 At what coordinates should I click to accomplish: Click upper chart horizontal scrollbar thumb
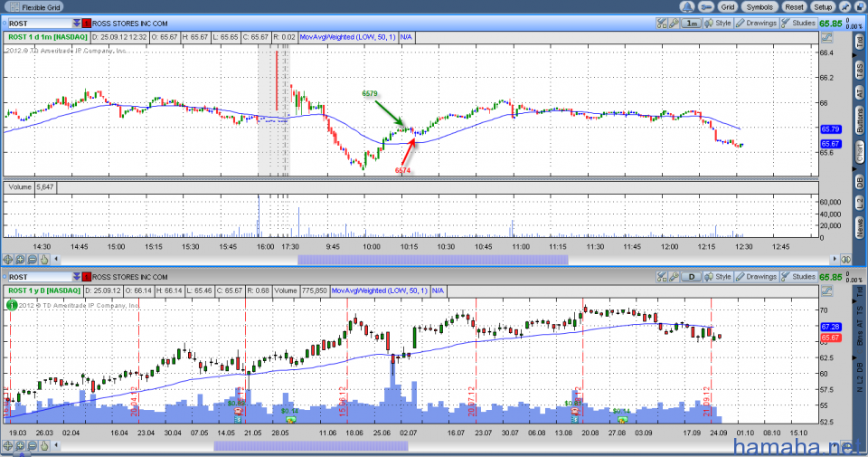(433, 259)
